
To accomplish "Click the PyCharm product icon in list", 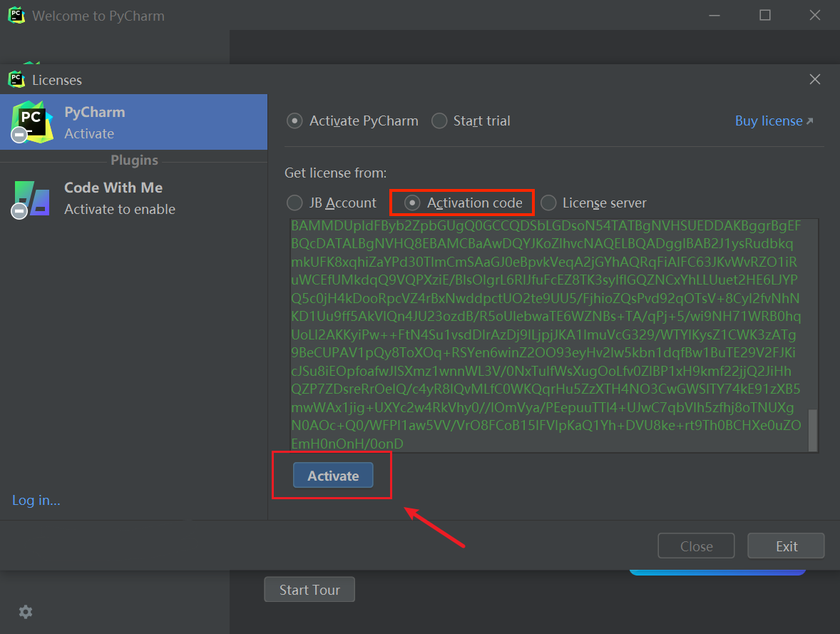I will (x=31, y=122).
